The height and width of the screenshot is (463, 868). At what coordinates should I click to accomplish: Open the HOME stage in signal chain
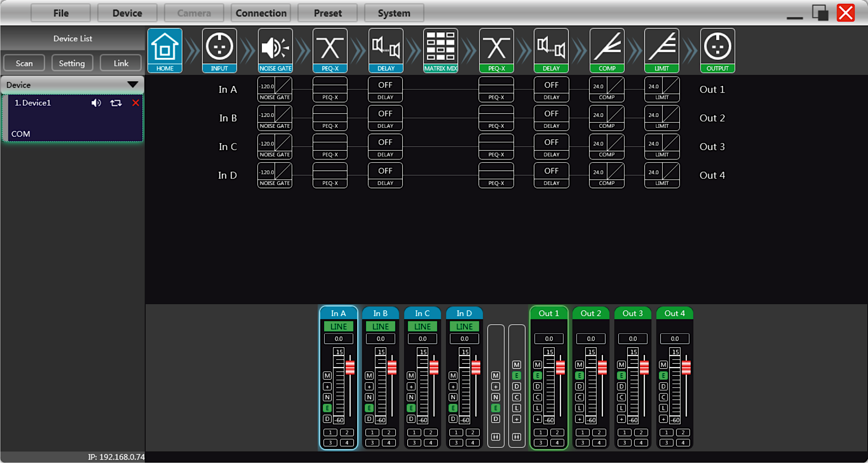point(165,50)
